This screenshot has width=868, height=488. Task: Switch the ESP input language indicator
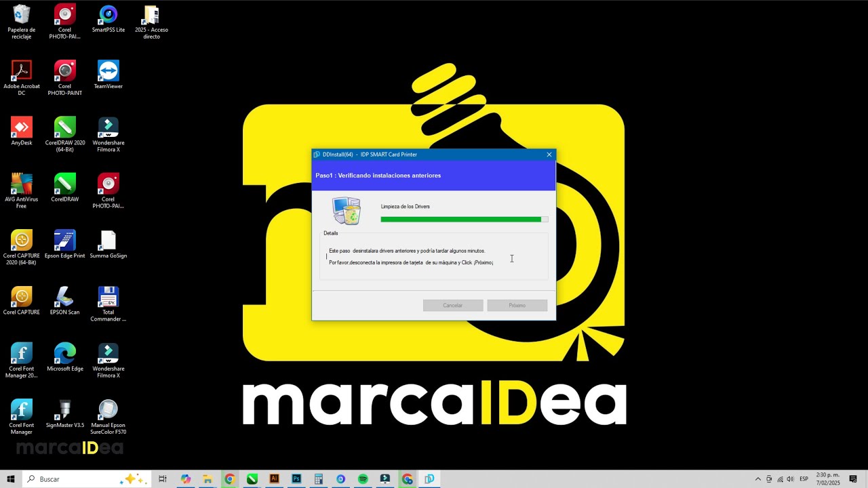click(804, 479)
